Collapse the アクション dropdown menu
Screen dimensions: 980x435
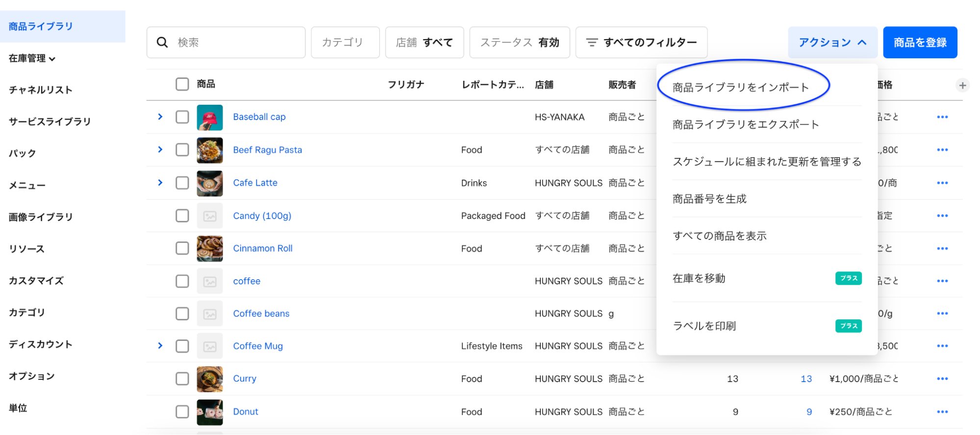[832, 43]
